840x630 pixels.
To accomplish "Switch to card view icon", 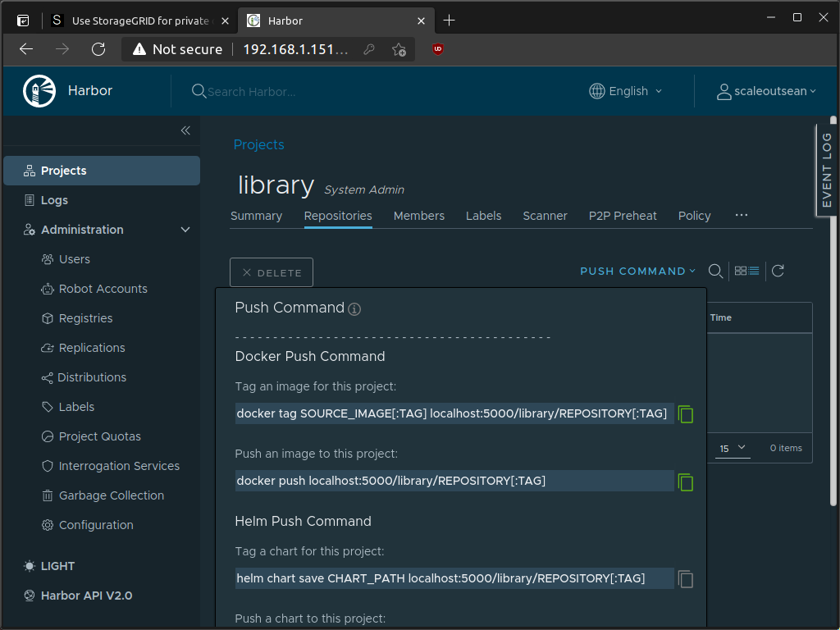I will [x=741, y=271].
